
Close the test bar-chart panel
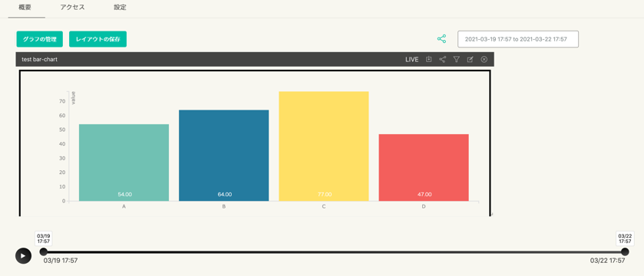point(484,60)
